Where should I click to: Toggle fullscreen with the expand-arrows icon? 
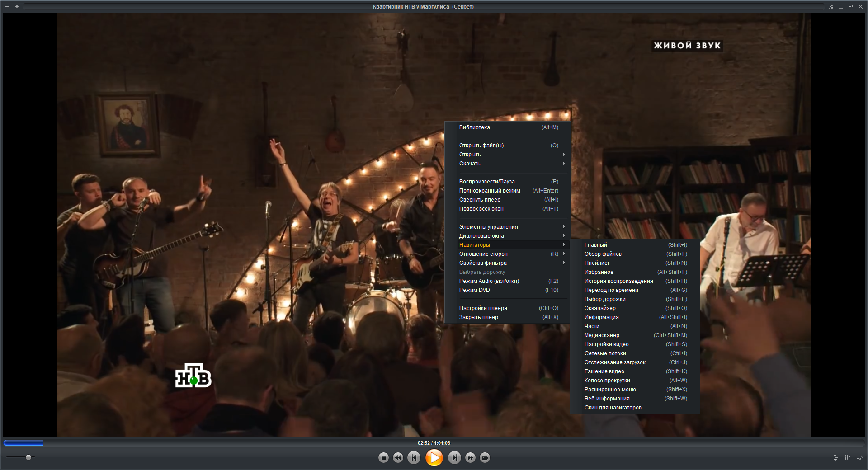click(830, 6)
